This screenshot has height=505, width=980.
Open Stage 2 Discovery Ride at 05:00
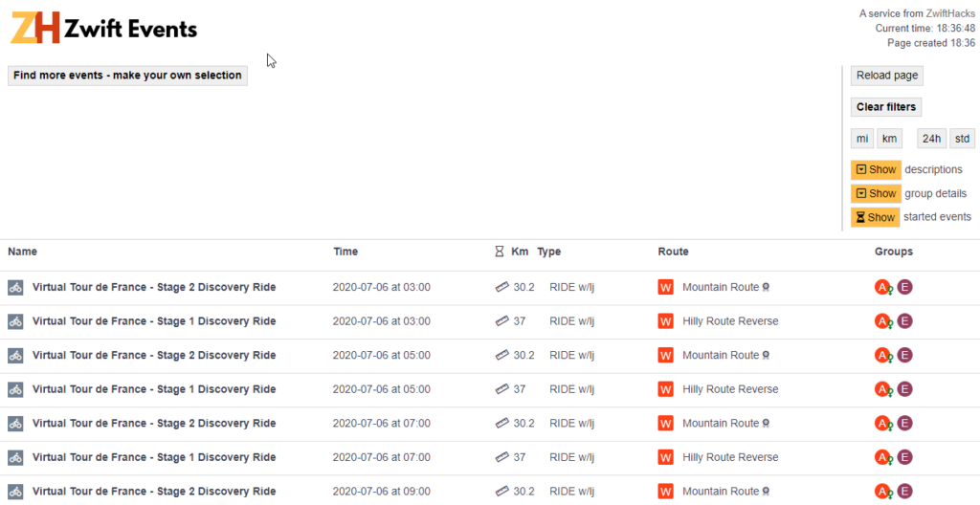[154, 355]
